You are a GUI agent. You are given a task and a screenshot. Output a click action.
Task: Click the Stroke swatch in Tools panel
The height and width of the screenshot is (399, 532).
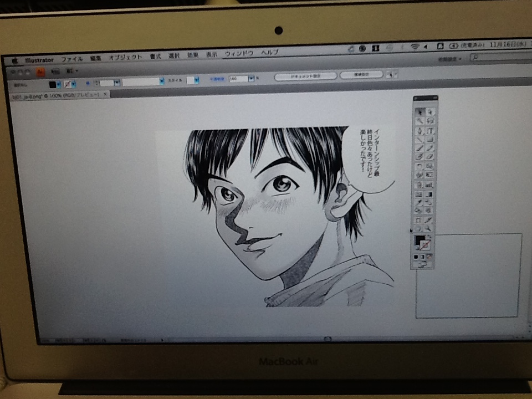(426, 246)
